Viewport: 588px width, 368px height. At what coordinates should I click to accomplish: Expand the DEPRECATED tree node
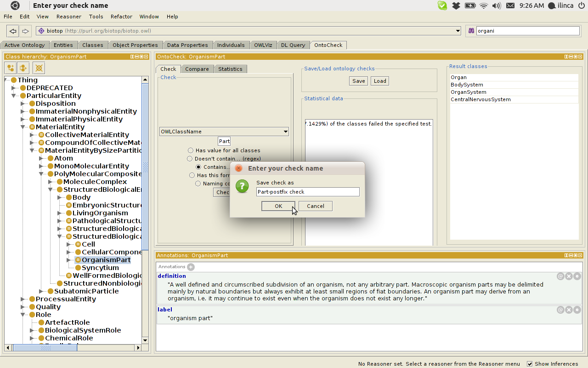14,88
